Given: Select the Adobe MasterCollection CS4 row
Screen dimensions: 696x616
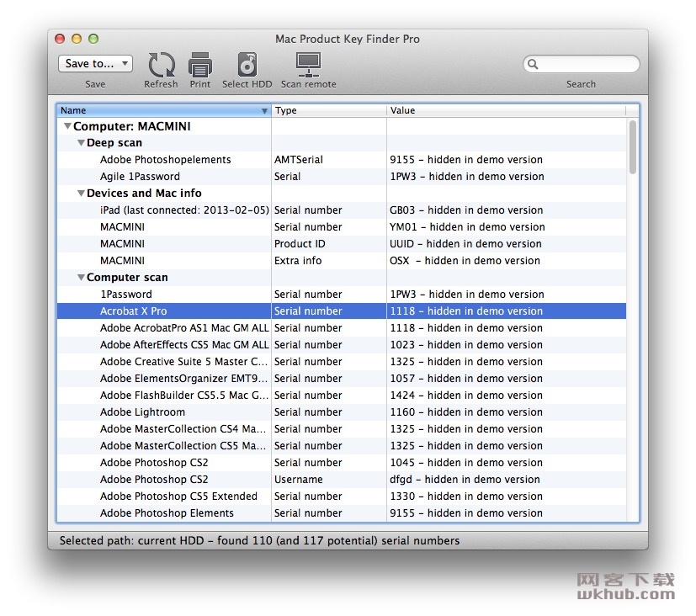Looking at the screenshot, I should click(342, 430).
